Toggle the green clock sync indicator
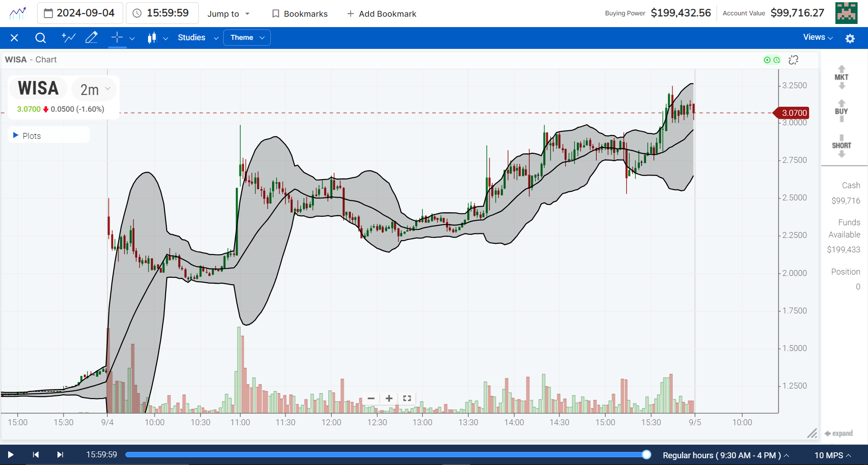868x465 pixels. pos(777,60)
